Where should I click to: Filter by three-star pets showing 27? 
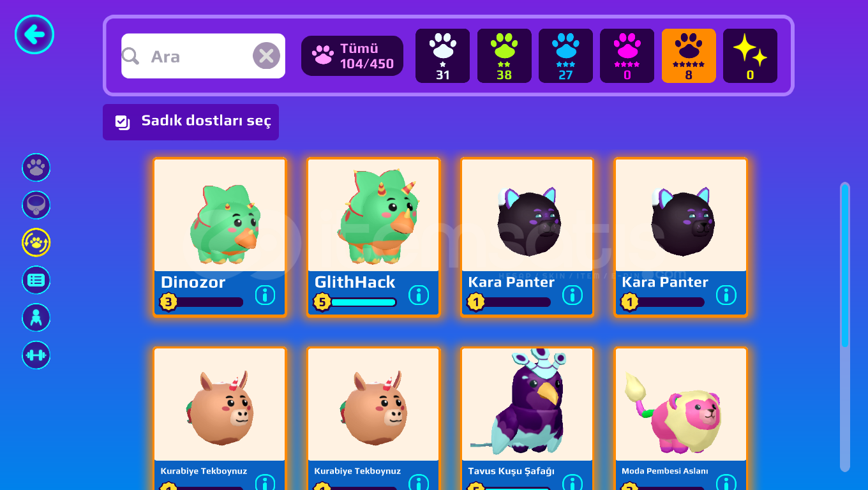565,56
